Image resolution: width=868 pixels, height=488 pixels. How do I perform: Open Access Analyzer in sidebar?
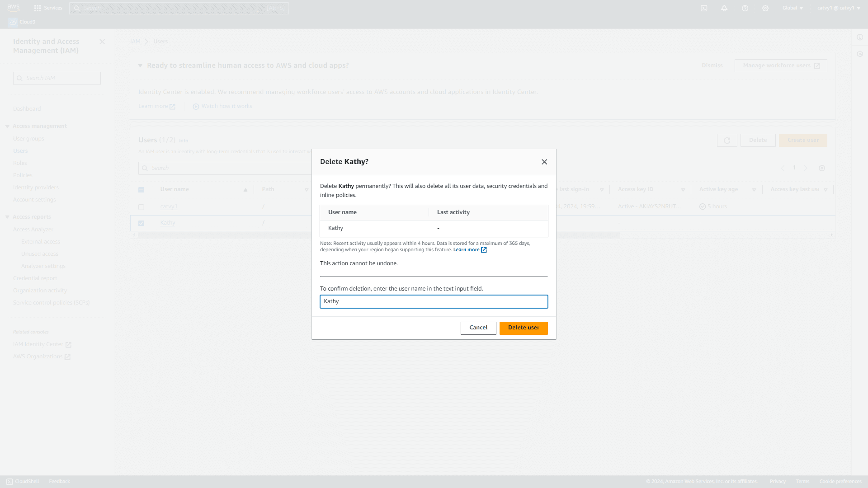33,230
